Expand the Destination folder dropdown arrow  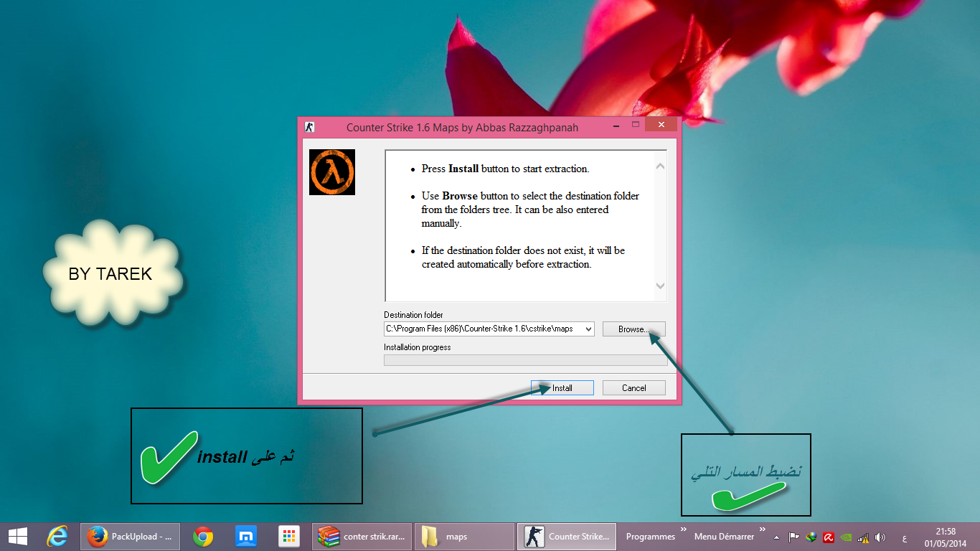pos(588,329)
